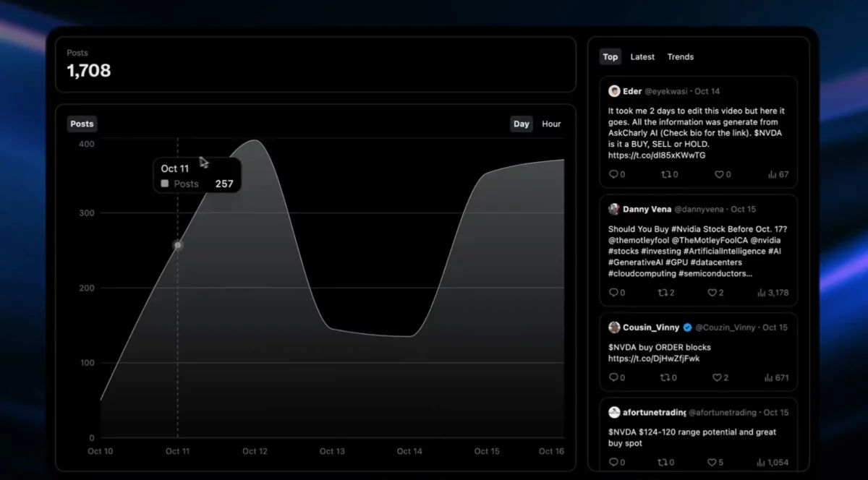Switch to the Latest tab
The height and width of the screenshot is (480, 868).
tap(642, 56)
